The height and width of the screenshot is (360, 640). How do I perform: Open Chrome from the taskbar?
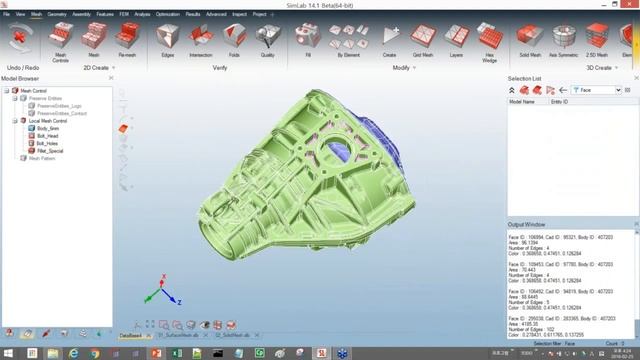click(95, 353)
